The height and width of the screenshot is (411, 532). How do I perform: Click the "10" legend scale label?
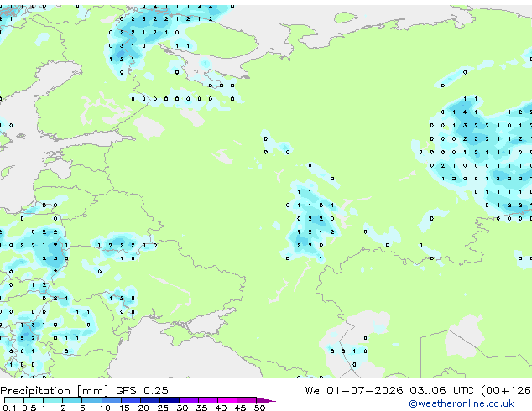[105, 408]
